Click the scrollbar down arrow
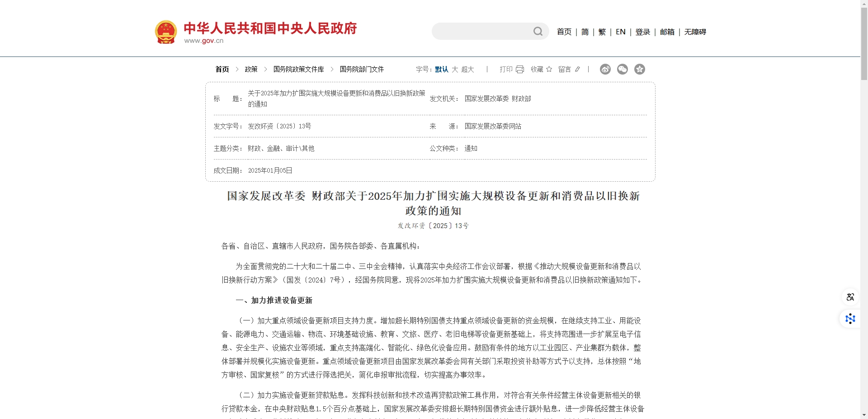The height and width of the screenshot is (419, 868). tap(864, 415)
